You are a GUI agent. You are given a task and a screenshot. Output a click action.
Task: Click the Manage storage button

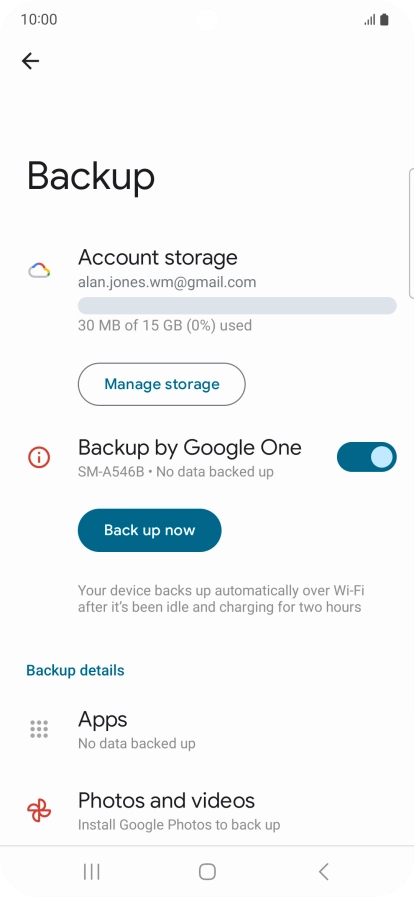point(161,384)
